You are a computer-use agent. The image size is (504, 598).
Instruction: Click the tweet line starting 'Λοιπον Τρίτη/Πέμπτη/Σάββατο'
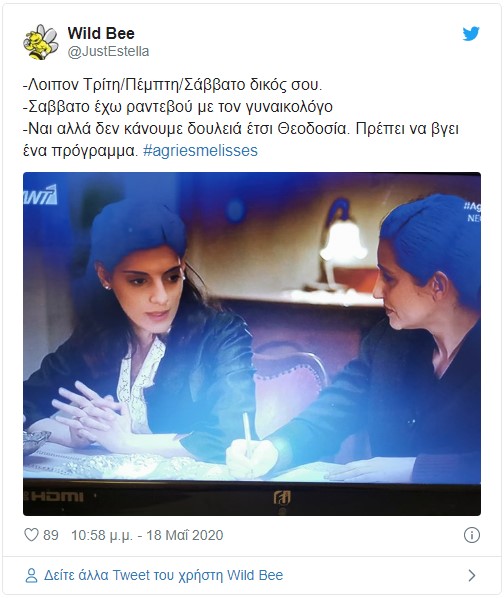coord(173,85)
